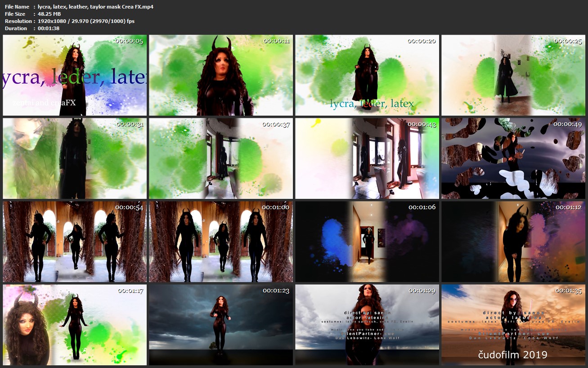Screen dimensions: 588x368
Task: Click the thumbnail at 00:00:54
Action: pyautogui.click(x=75, y=242)
